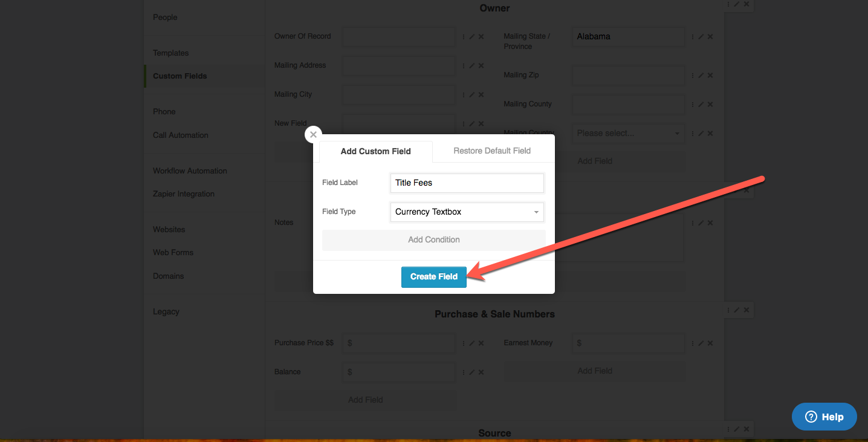Switch to Add Custom Field tab

(375, 151)
